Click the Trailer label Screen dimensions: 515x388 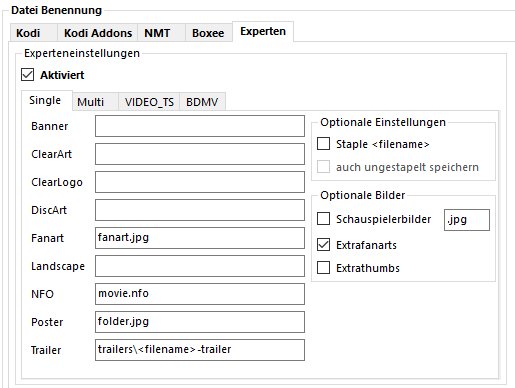(46, 350)
